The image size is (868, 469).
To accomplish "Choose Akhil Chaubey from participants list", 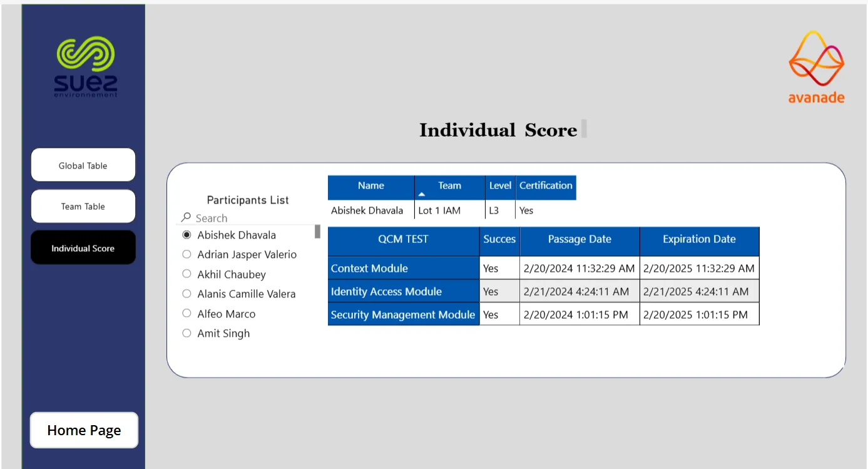I will (x=186, y=274).
